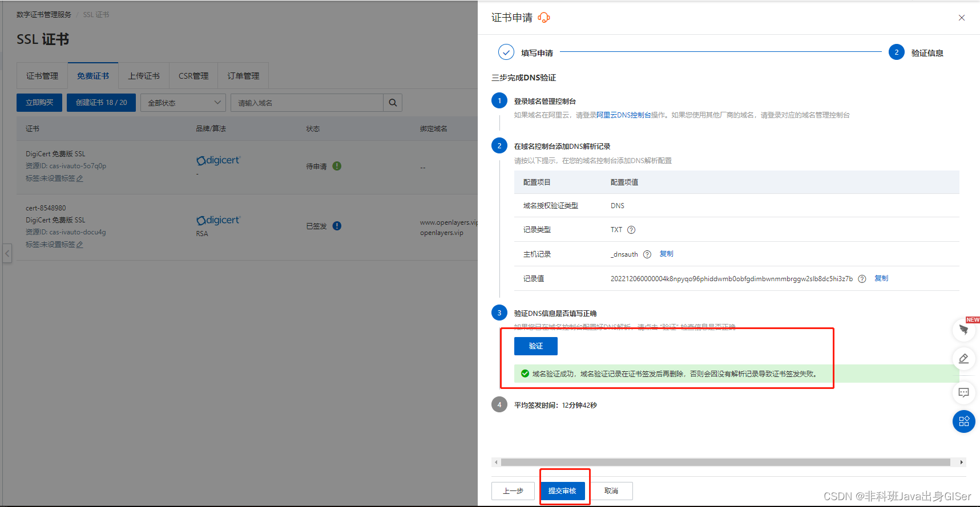Switch to the 免费证书 tab

(x=93, y=76)
